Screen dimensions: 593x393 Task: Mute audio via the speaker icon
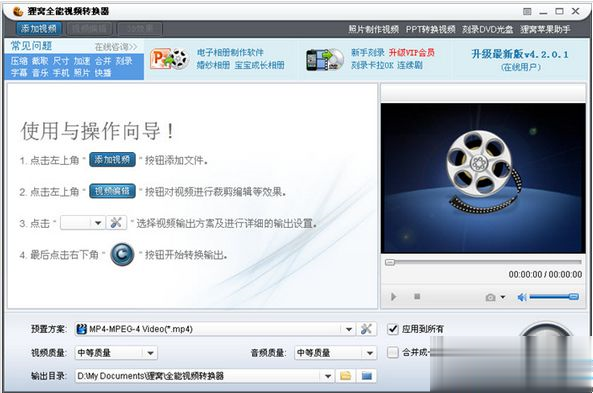[522, 297]
